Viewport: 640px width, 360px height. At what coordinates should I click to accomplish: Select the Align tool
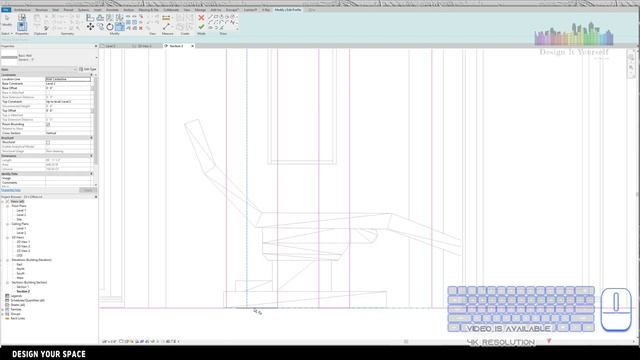90,18
